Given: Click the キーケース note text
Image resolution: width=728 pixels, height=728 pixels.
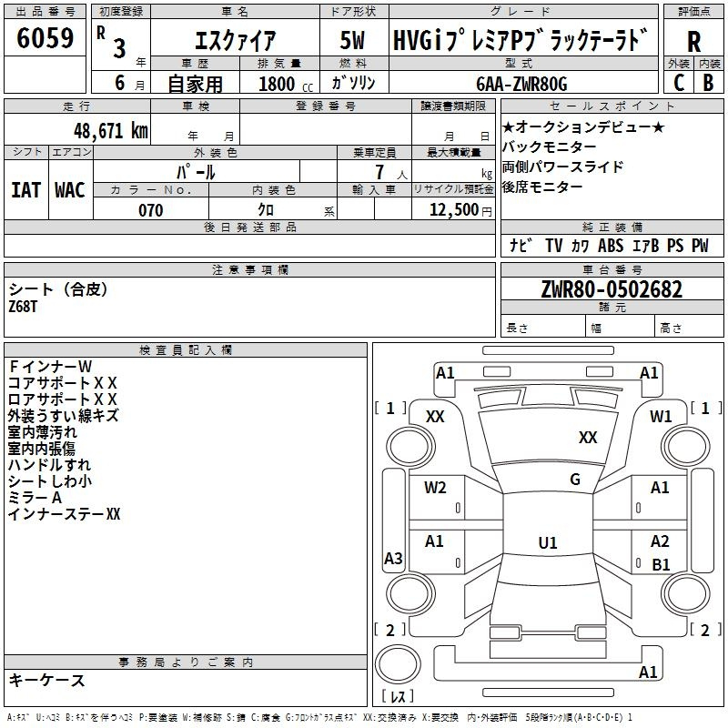Looking at the screenshot, I should coord(47,680).
